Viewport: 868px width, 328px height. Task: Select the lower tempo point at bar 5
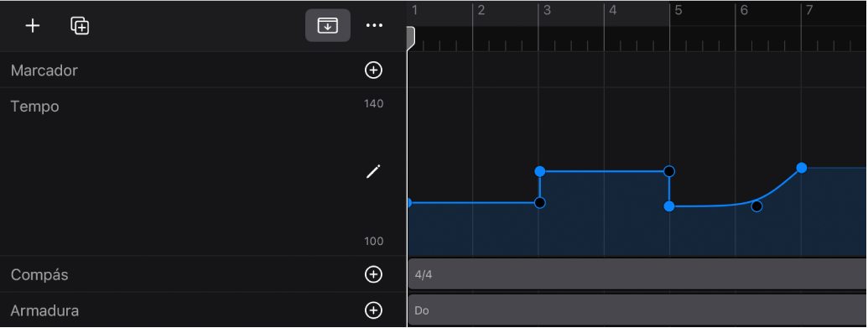669,206
